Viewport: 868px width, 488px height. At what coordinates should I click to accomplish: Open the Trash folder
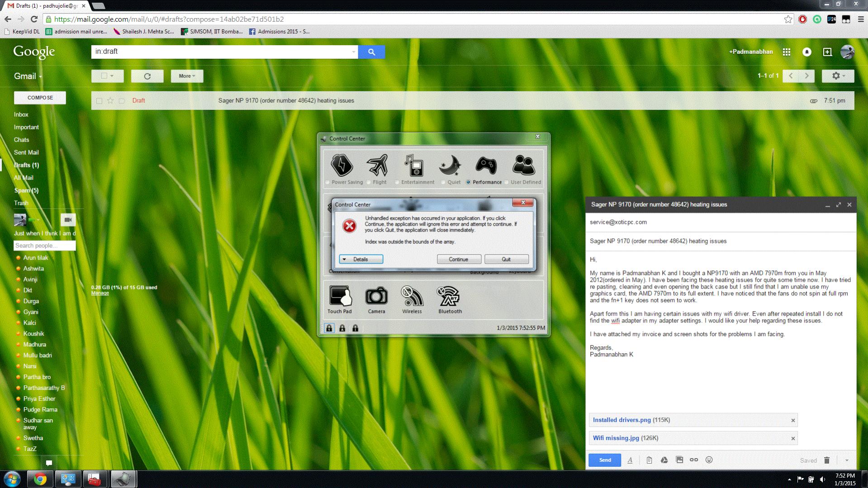[21, 203]
